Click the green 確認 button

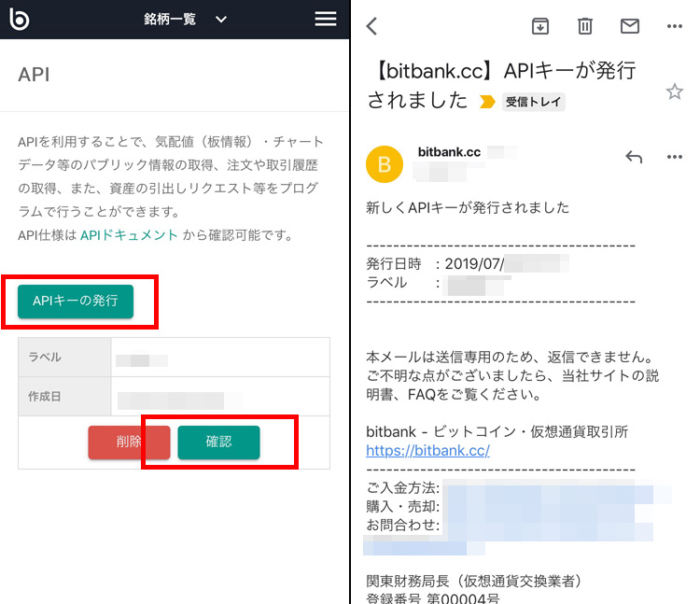pos(218,442)
